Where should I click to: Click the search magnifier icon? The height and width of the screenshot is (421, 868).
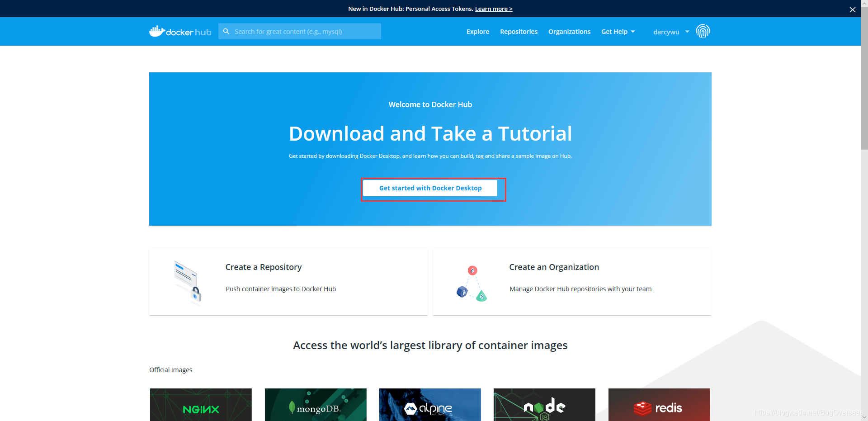tap(226, 31)
